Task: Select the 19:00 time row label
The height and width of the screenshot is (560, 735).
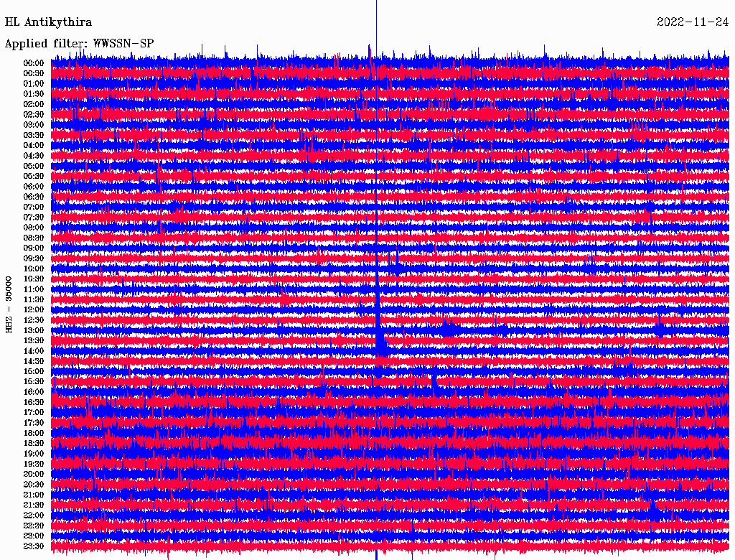Action: click(x=33, y=454)
